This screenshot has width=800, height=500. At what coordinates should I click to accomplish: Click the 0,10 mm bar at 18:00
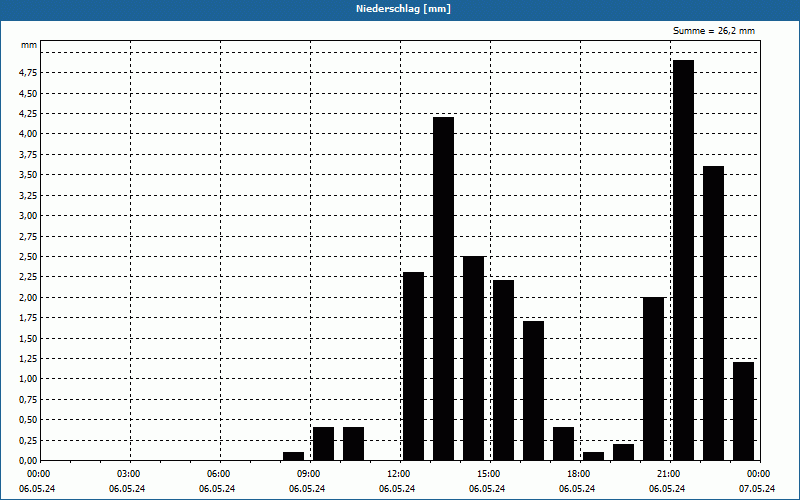click(593, 456)
